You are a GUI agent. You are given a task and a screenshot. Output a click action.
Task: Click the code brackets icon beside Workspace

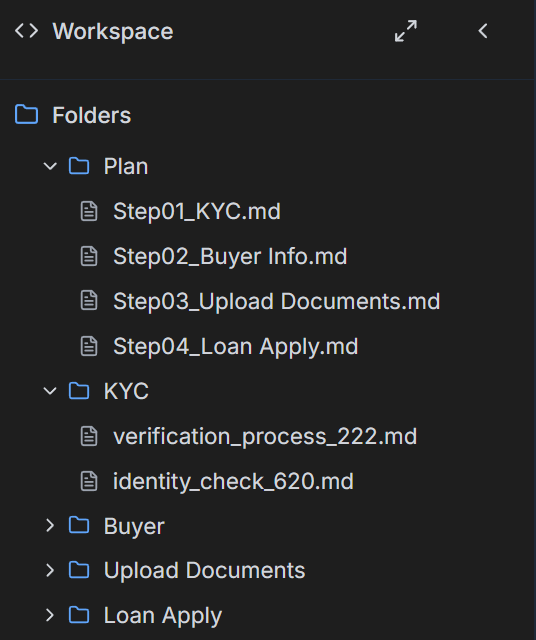pyautogui.click(x=27, y=31)
